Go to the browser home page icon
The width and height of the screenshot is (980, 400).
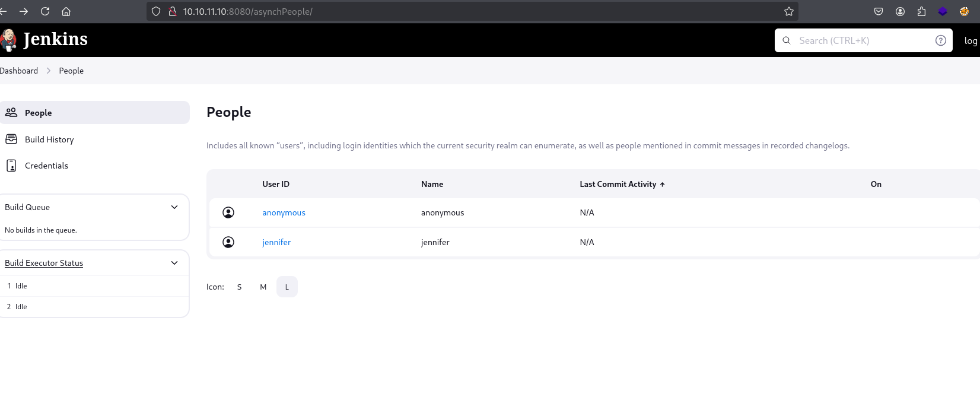click(x=66, y=11)
